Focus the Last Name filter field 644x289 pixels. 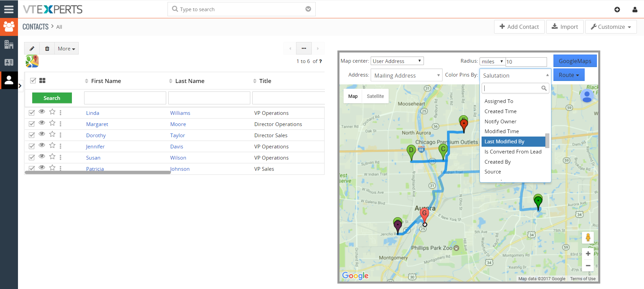(x=209, y=98)
